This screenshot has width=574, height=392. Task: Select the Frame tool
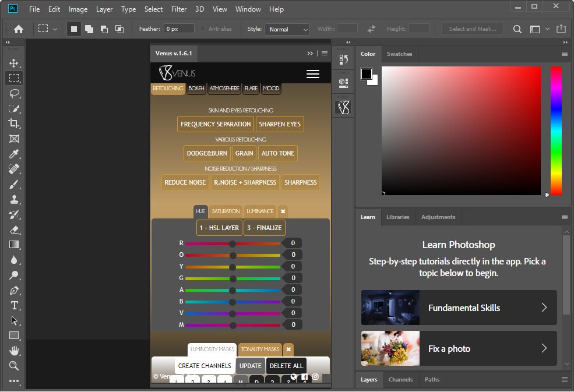[14, 139]
